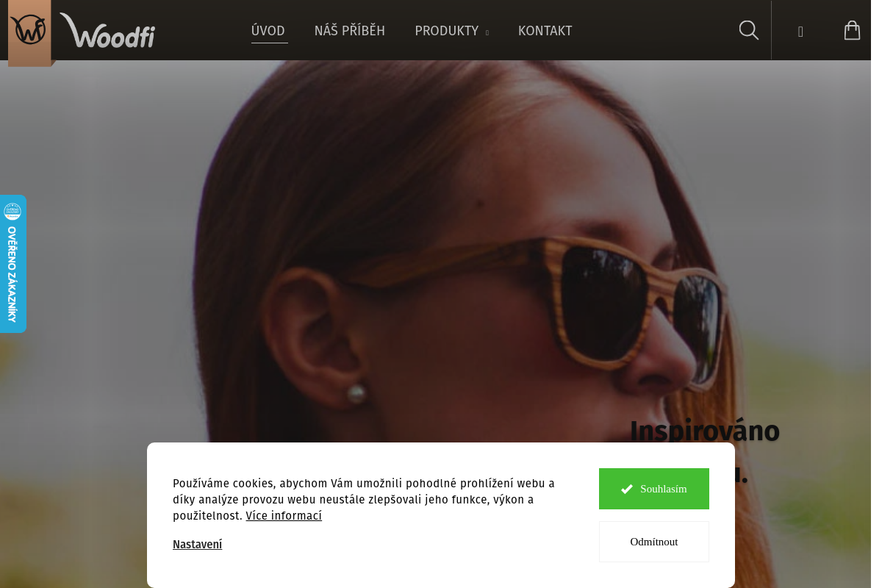Accept cookies with Souhlasím button
The width and height of the screenshot is (882, 588).
point(654,489)
